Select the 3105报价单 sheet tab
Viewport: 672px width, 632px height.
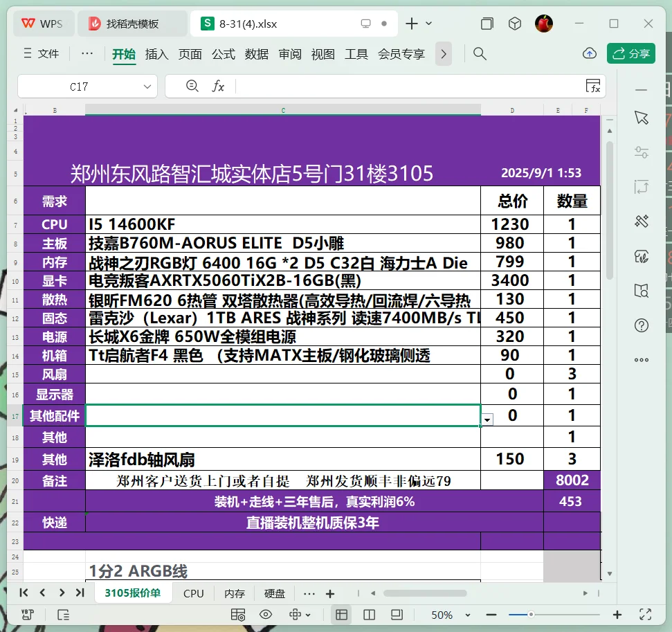(133, 593)
